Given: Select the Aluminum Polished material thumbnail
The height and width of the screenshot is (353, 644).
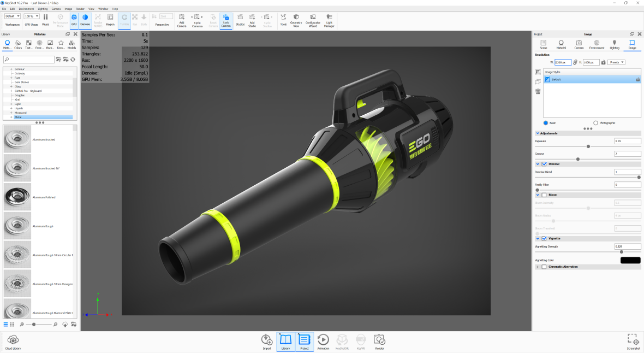Looking at the screenshot, I should (17, 197).
